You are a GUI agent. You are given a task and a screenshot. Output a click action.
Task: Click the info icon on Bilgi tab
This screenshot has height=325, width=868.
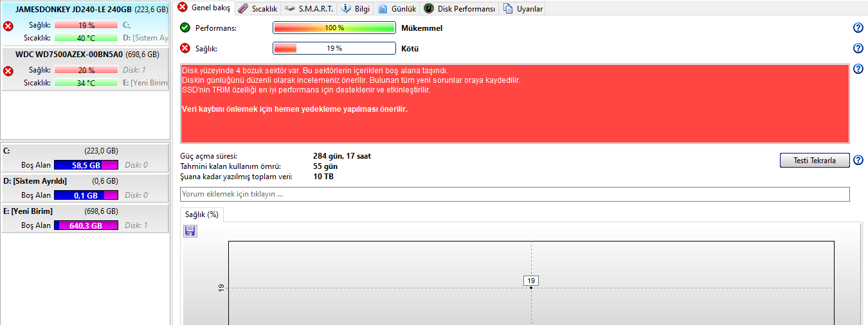[346, 8]
